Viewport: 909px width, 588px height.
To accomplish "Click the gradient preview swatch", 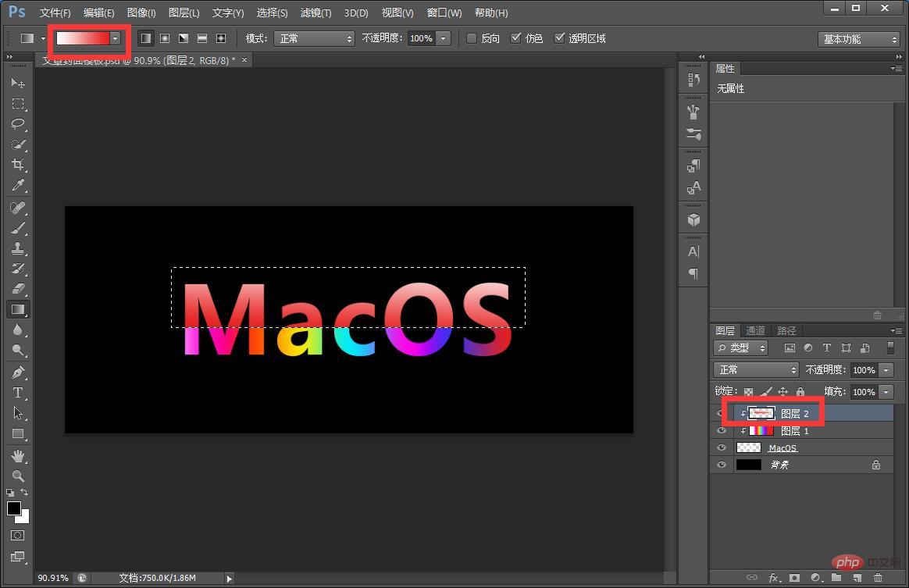I will click(x=82, y=38).
